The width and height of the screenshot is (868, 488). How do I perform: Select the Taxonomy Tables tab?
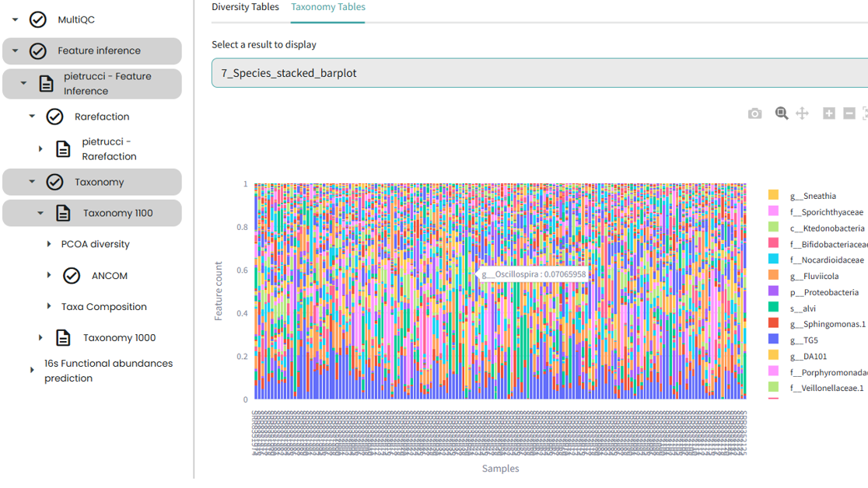(x=327, y=7)
